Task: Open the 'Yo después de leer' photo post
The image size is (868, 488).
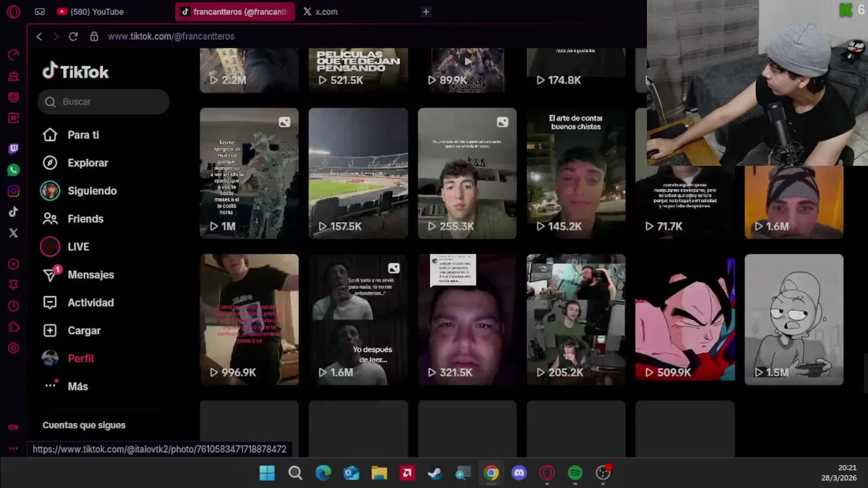Action: point(358,319)
